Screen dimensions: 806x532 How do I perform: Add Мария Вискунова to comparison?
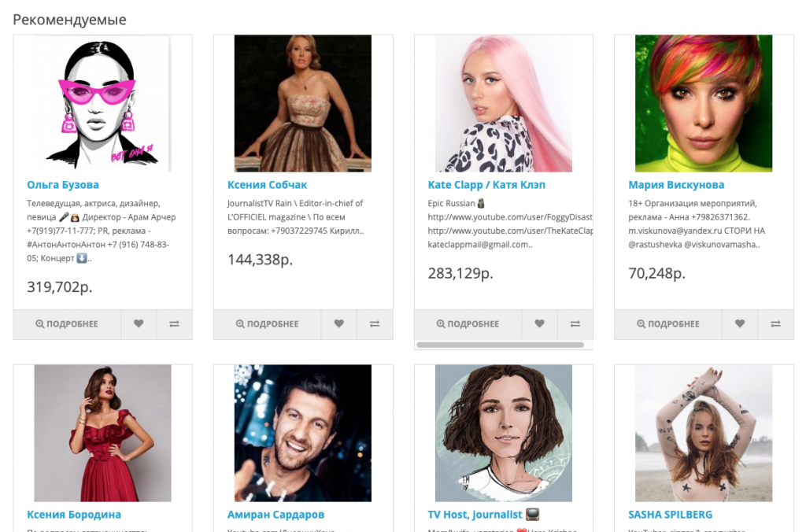click(x=776, y=323)
